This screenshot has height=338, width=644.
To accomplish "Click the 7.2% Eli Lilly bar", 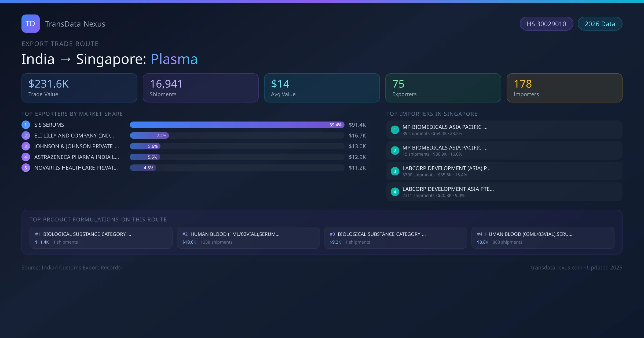I will pyautogui.click(x=149, y=135).
